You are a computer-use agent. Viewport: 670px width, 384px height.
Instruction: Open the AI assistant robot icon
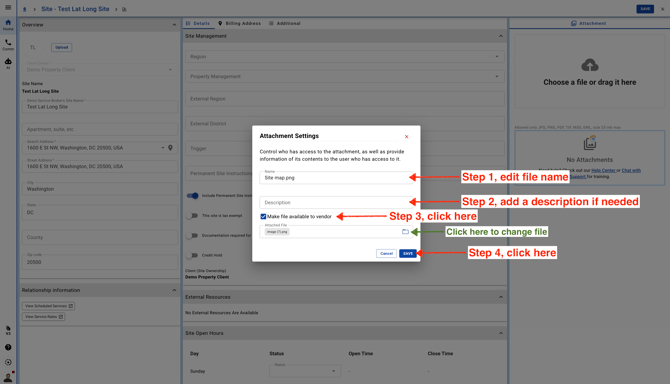(8, 63)
